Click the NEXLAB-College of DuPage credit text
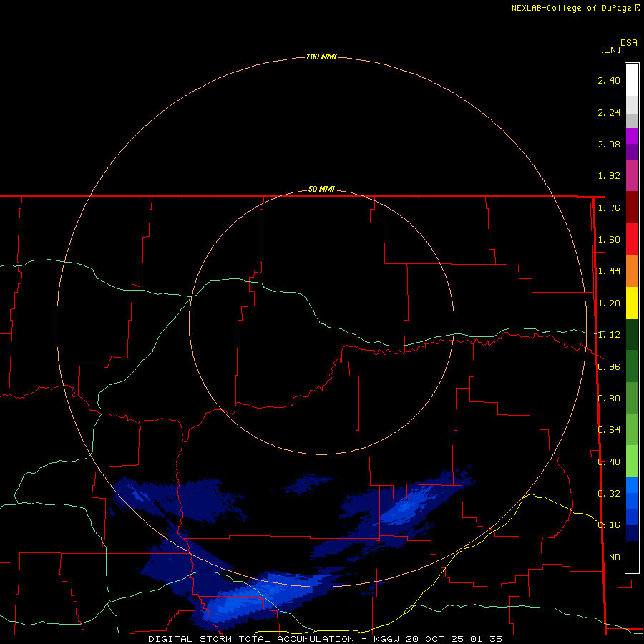644x644 pixels. pos(571,8)
